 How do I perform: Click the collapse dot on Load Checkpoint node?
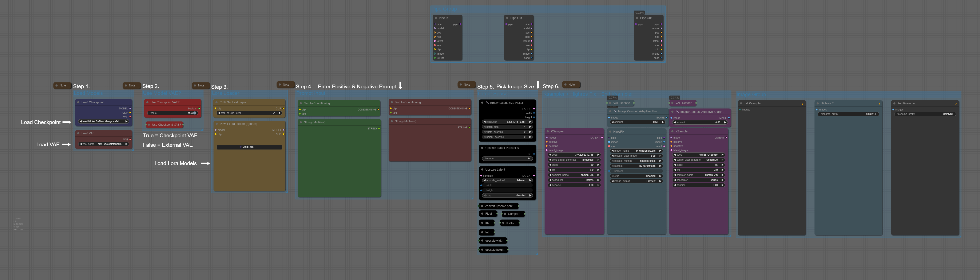point(78,102)
